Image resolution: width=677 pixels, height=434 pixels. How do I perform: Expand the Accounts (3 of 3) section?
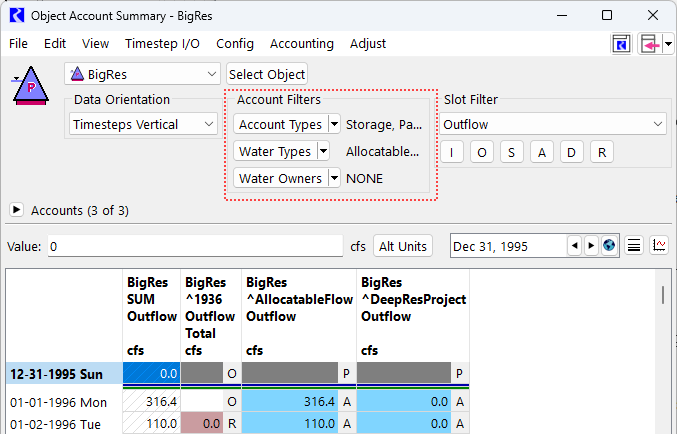click(x=17, y=211)
